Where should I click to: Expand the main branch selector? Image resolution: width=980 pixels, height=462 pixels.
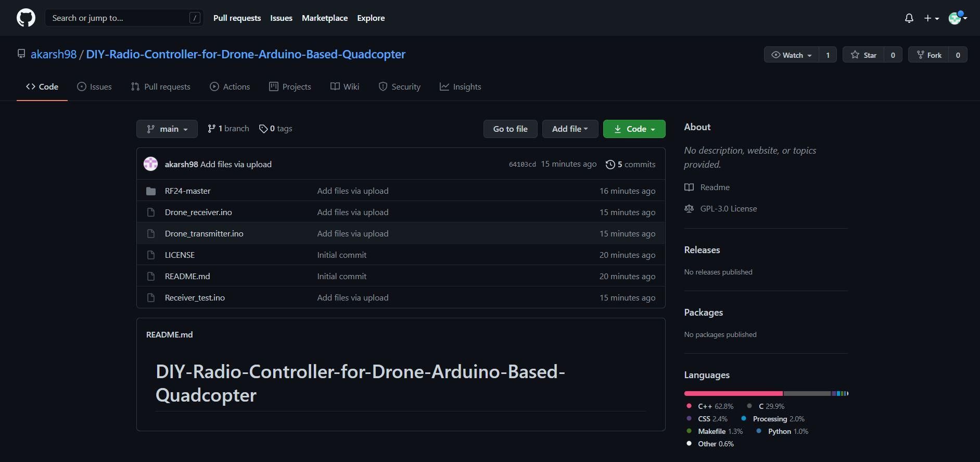(167, 129)
